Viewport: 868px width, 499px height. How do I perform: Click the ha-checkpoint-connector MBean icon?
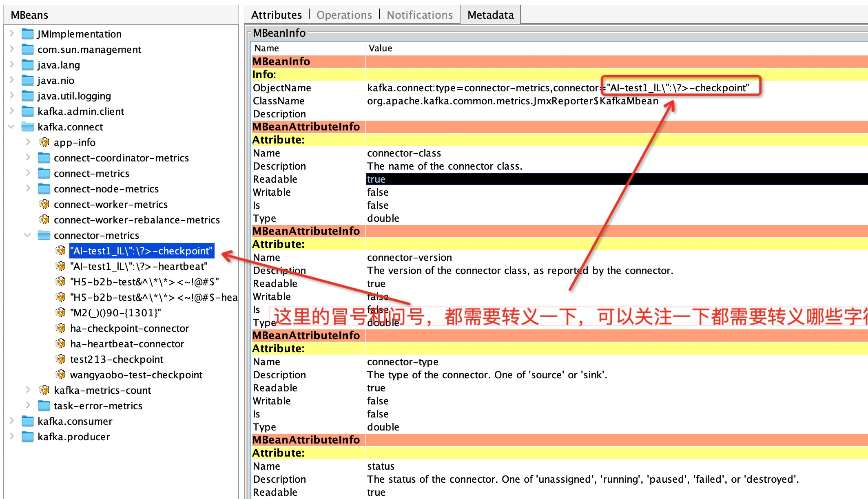point(60,328)
